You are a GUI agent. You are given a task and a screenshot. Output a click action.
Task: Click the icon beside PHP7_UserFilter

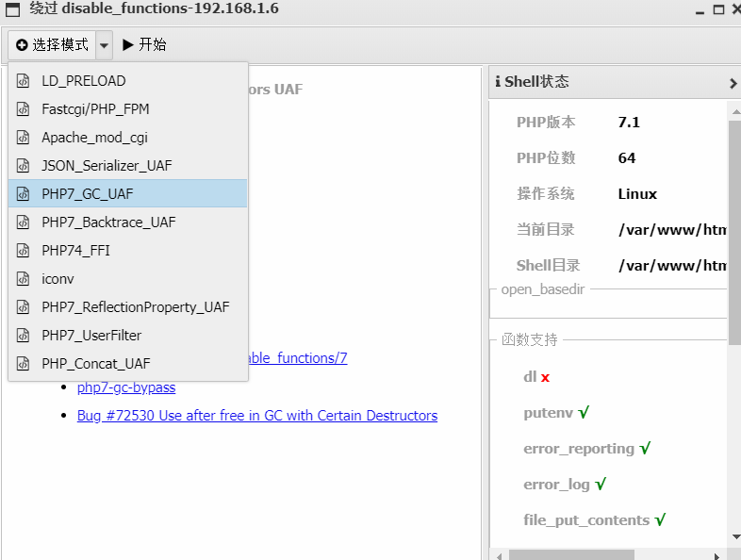tap(24, 336)
